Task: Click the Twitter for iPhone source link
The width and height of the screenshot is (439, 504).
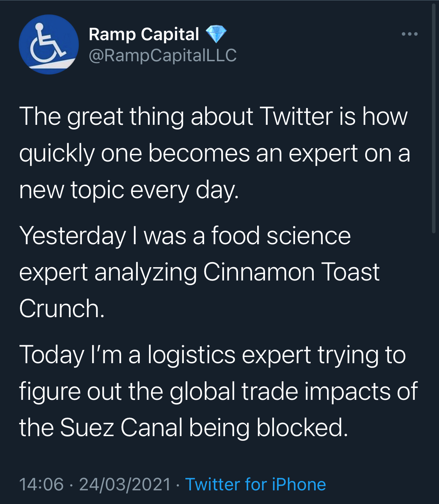Action: (255, 484)
